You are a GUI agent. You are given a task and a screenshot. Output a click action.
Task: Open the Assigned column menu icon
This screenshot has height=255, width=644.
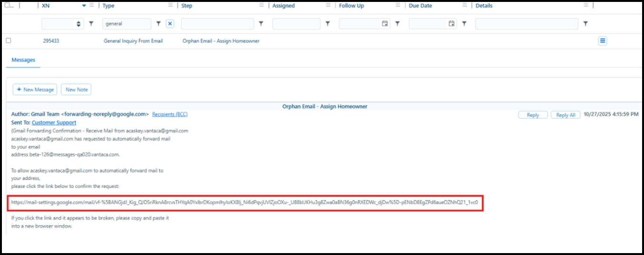click(328, 5)
